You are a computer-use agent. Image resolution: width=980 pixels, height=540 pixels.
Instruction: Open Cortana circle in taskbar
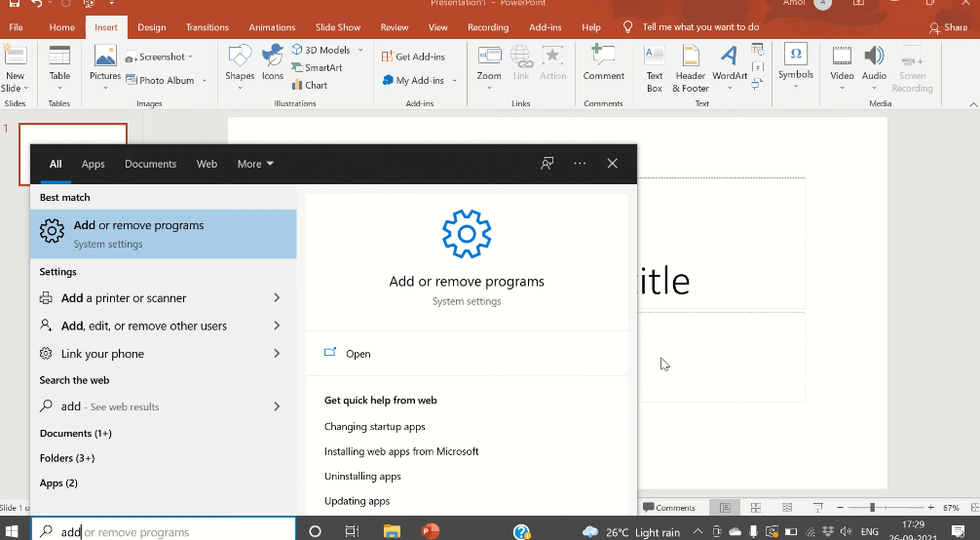point(315,531)
